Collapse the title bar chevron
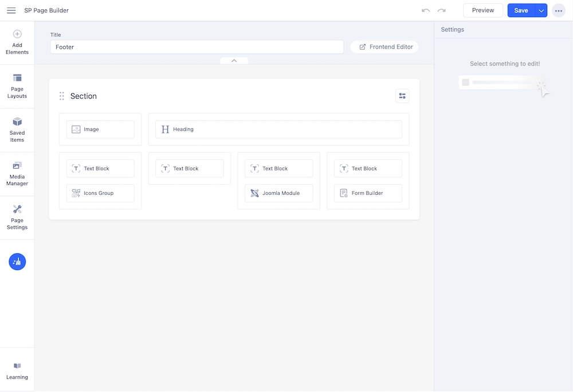 (x=234, y=61)
